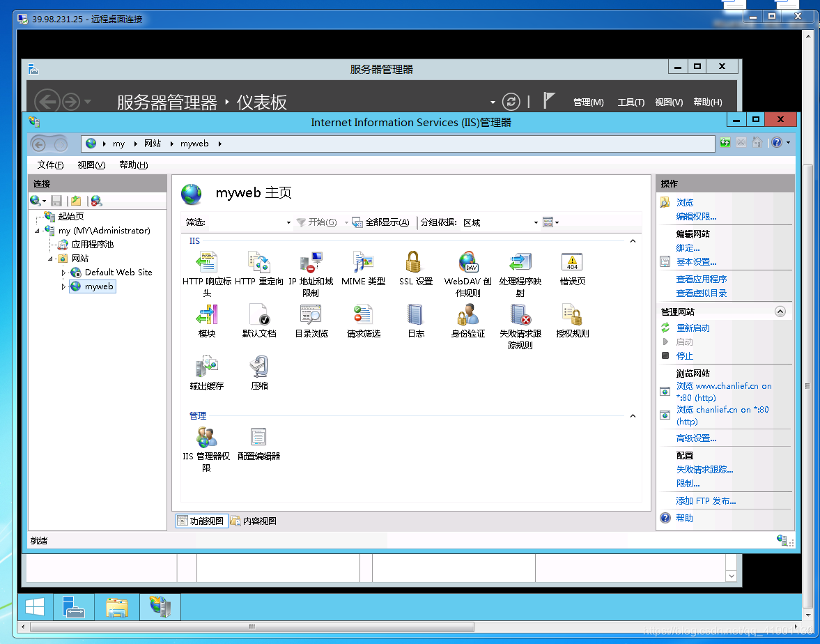Open 失败请求跟踪规则 feature
820x644 pixels.
[520, 326]
